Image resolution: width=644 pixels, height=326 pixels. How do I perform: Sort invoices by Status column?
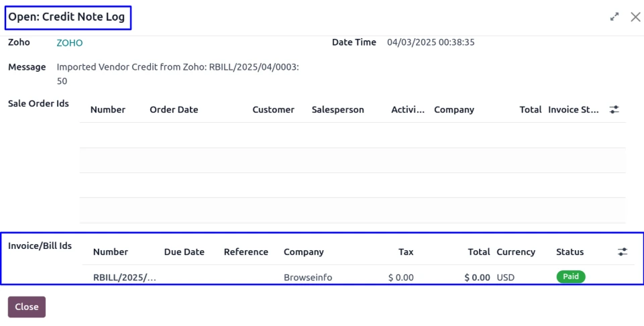pyautogui.click(x=570, y=252)
